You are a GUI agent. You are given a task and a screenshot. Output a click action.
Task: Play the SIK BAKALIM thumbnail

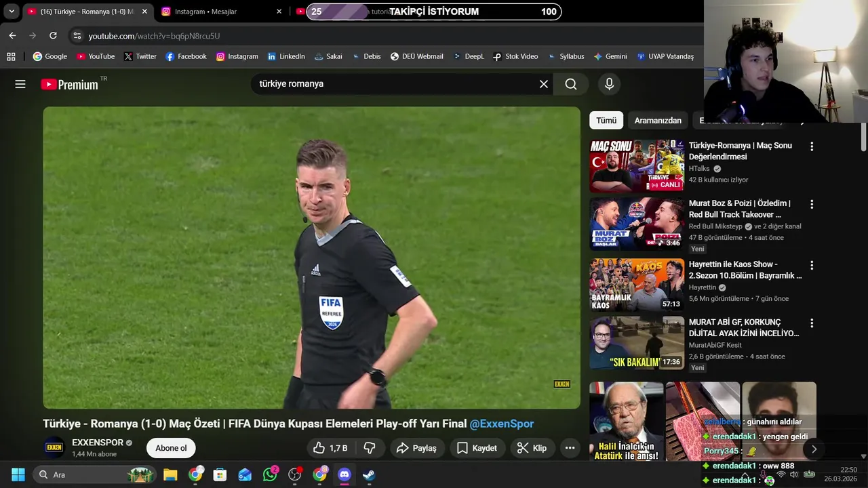coord(637,343)
